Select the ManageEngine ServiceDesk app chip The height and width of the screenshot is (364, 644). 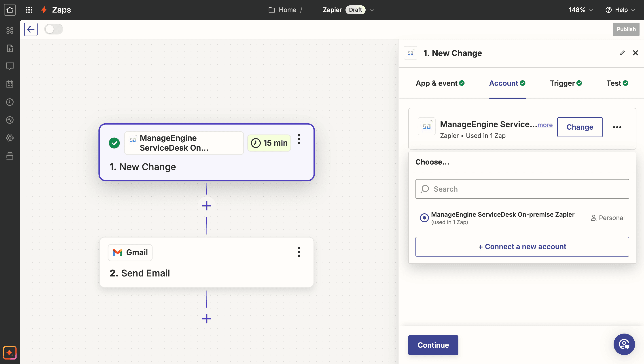coord(184,143)
